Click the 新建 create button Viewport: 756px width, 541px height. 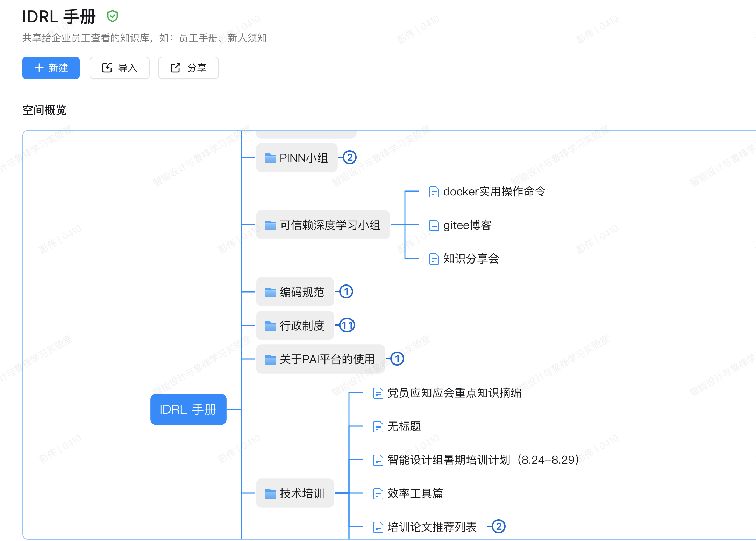(51, 68)
